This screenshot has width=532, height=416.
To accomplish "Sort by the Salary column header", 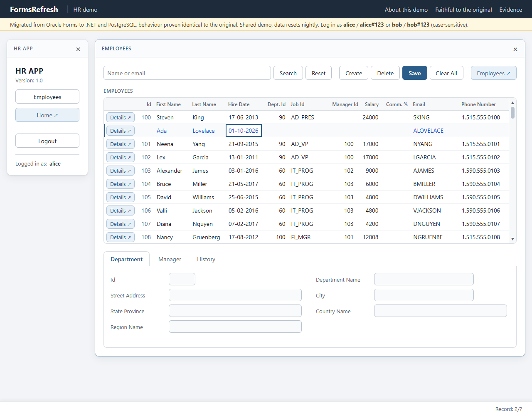I will tap(372, 104).
